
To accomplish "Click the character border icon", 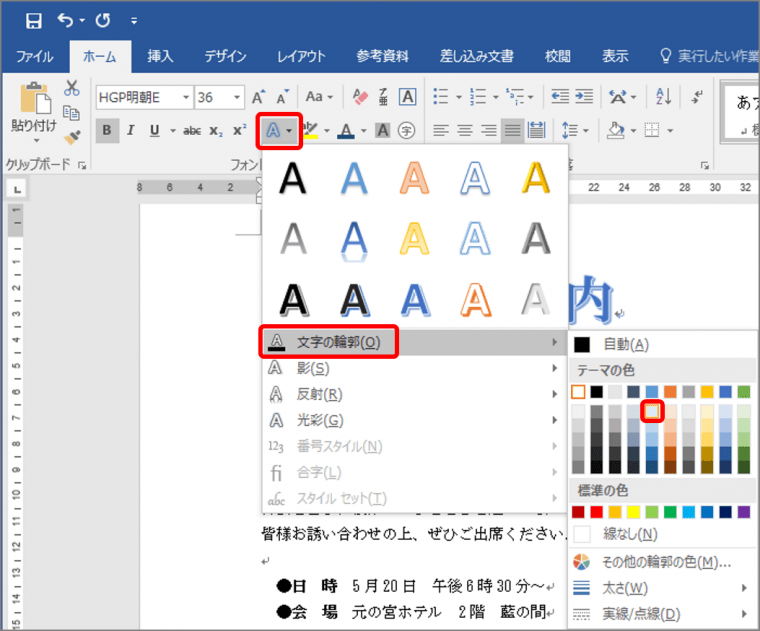I will (x=407, y=97).
